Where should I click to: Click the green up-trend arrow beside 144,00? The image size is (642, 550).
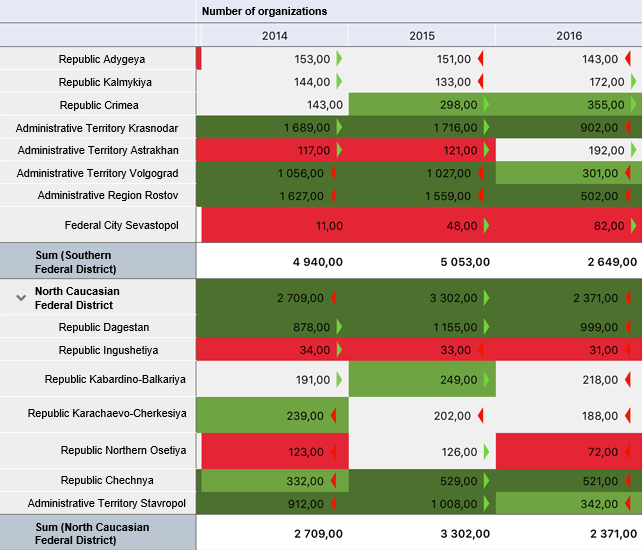pyautogui.click(x=339, y=81)
